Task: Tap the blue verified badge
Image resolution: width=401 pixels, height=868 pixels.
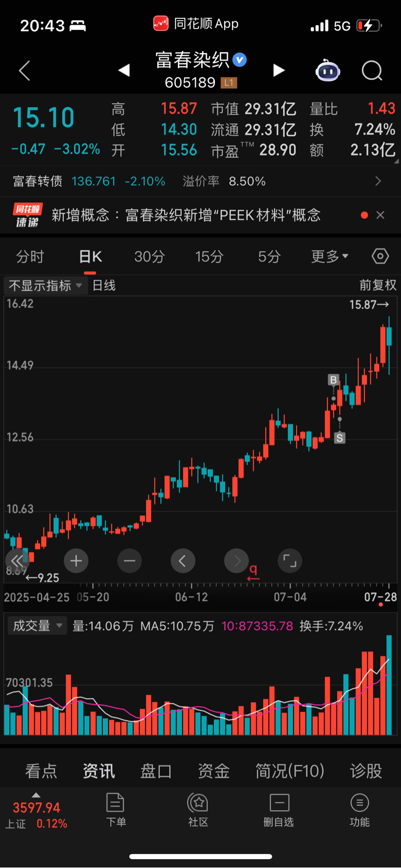Action: click(240, 60)
